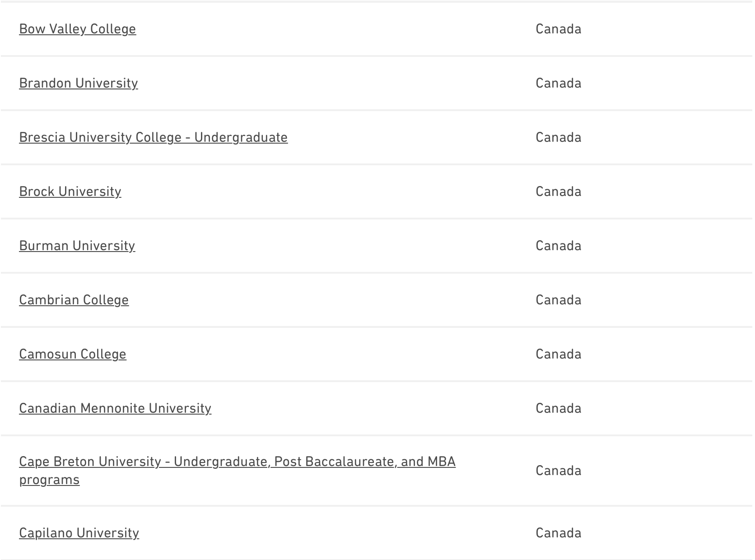Click Canada next to Cambrian College
The image size is (755, 560).
[x=558, y=300]
